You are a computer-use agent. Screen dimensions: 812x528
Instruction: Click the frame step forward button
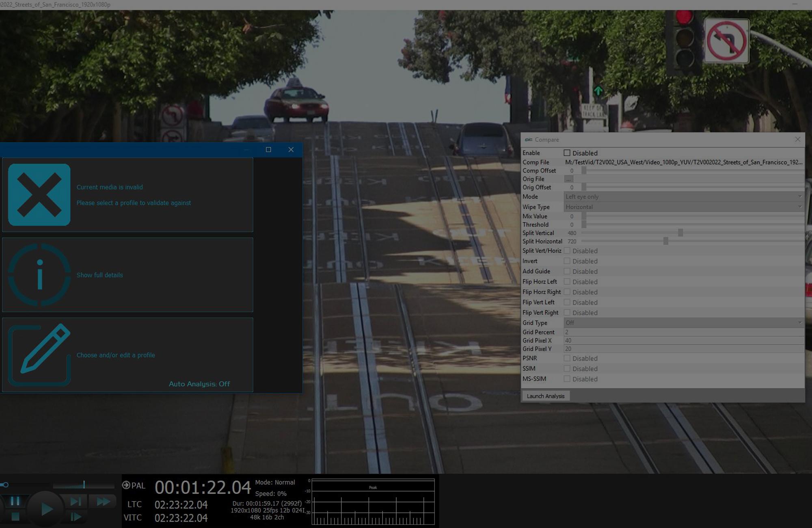pyautogui.click(x=76, y=517)
